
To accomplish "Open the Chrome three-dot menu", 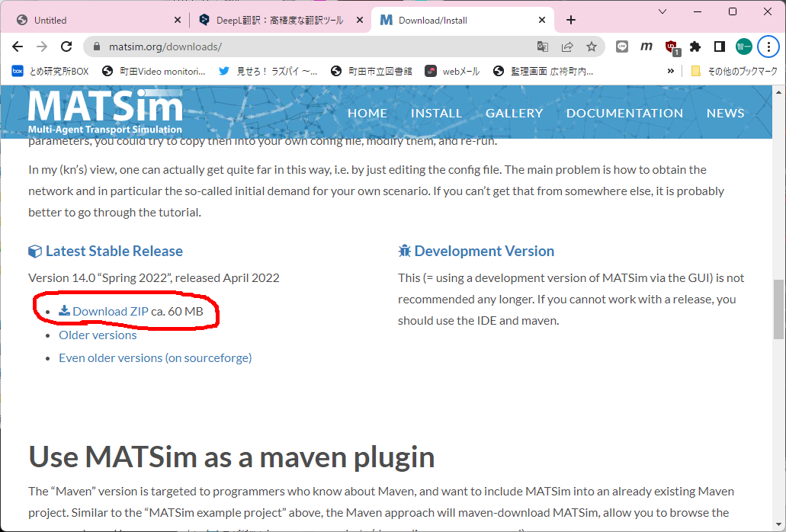I will pyautogui.click(x=768, y=46).
